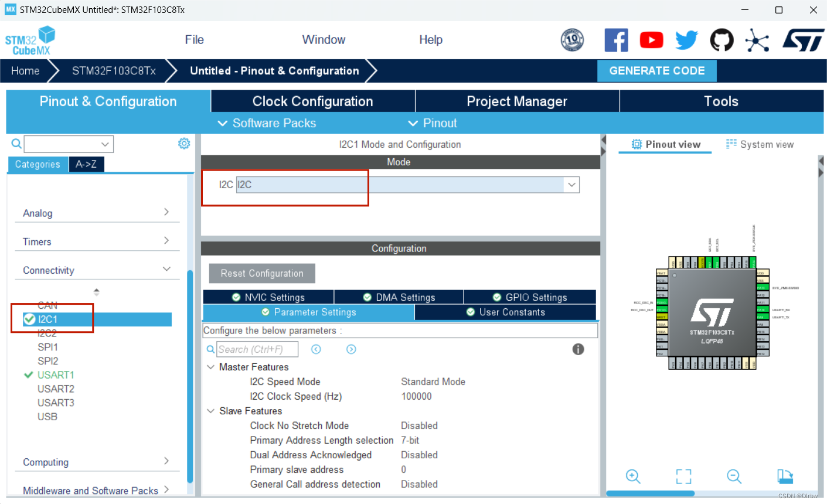This screenshot has height=504, width=827.
Task: Click the rotate/export chip view icon
Action: (x=785, y=476)
